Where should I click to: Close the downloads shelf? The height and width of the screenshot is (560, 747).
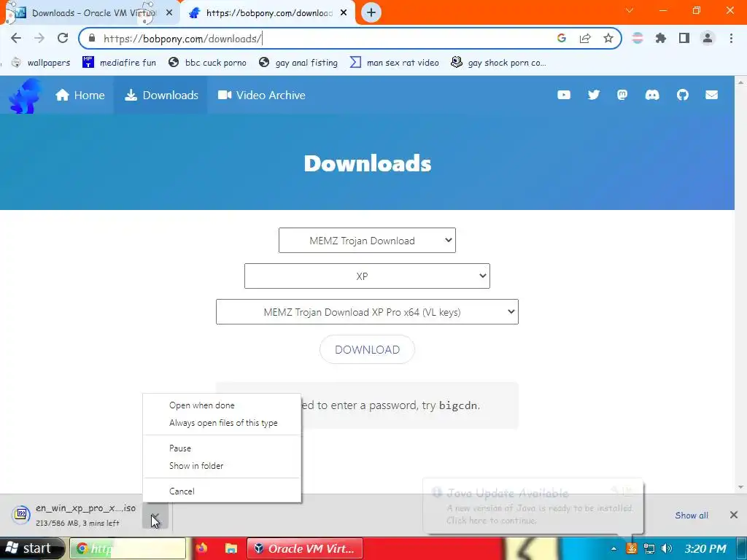734,515
